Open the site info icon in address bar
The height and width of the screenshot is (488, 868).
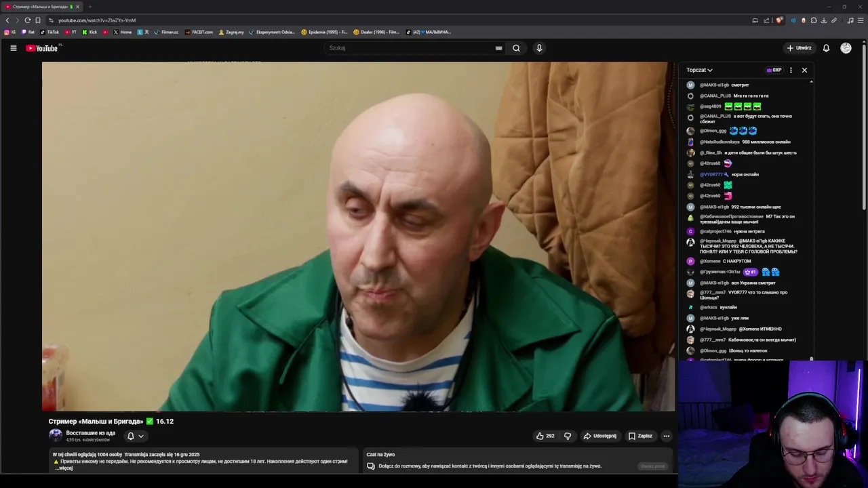[51, 20]
